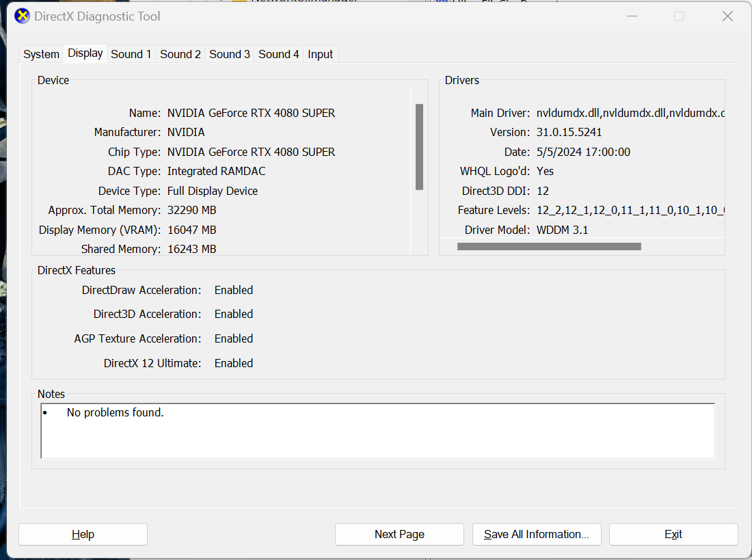Click the Help button
752x560 pixels.
pos(83,534)
